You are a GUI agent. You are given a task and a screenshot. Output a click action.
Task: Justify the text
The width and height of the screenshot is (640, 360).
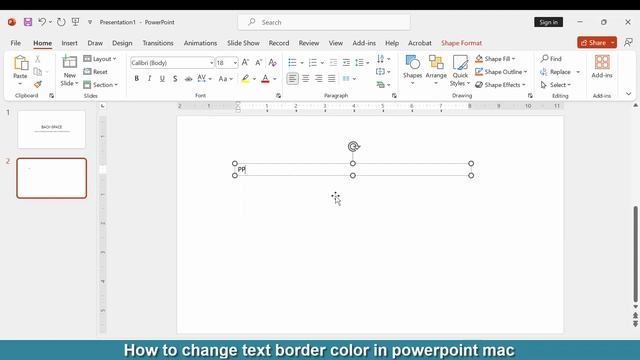coord(331,78)
